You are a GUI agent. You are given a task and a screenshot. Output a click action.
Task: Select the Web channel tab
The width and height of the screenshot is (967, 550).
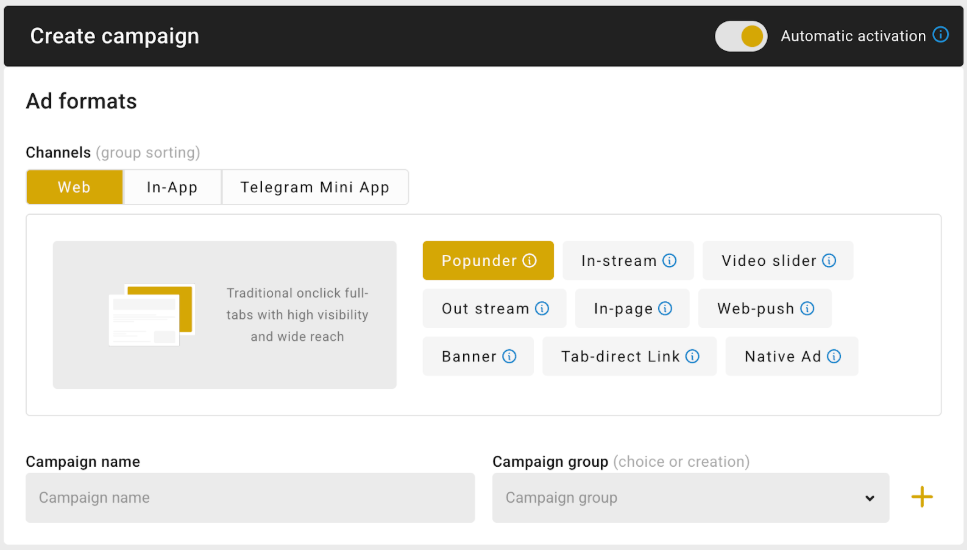pos(74,187)
